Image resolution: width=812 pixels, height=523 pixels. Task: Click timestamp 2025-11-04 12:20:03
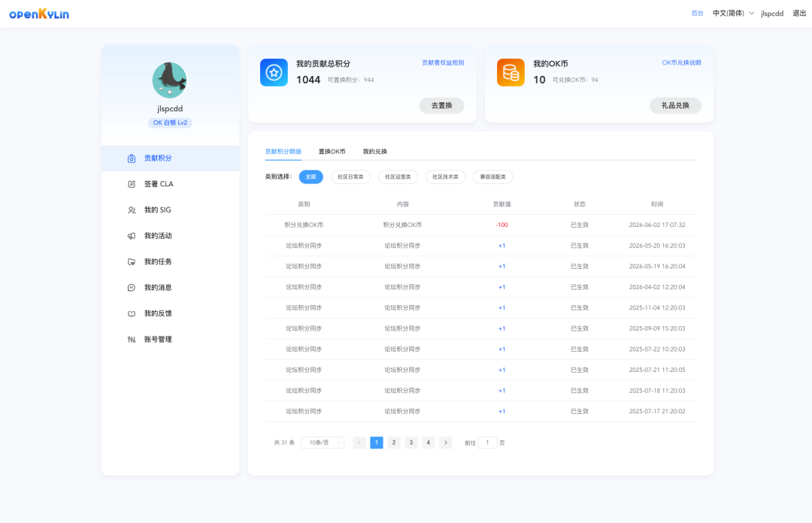tap(657, 308)
